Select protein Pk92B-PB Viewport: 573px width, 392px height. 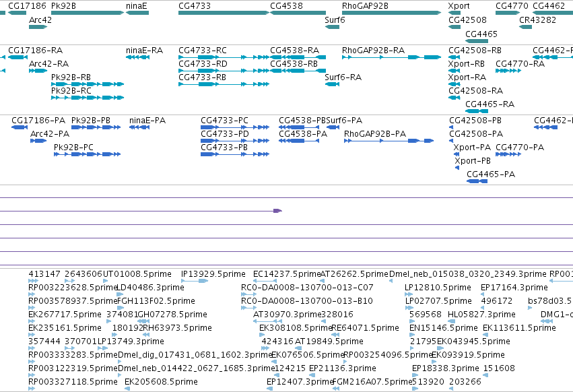point(91,121)
